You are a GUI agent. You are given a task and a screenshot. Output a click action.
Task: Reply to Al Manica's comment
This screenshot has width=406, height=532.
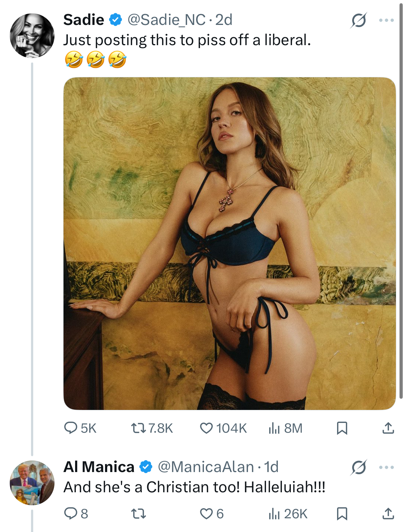tap(71, 513)
